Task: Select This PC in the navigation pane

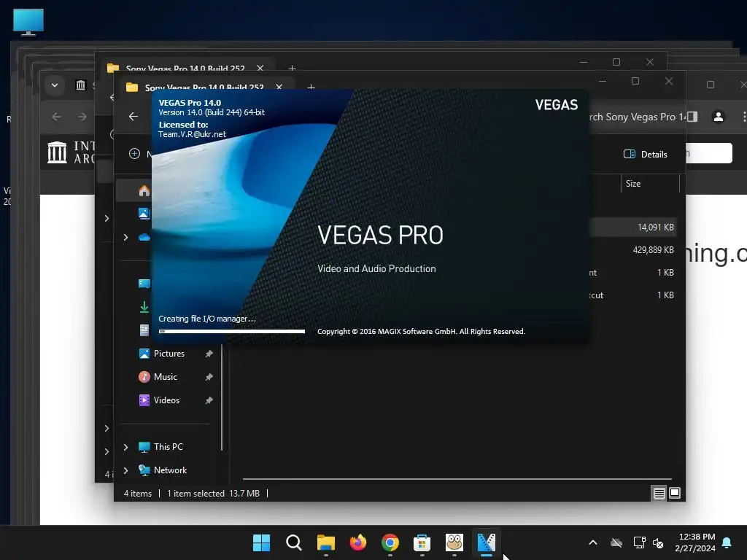Action: click(169, 447)
